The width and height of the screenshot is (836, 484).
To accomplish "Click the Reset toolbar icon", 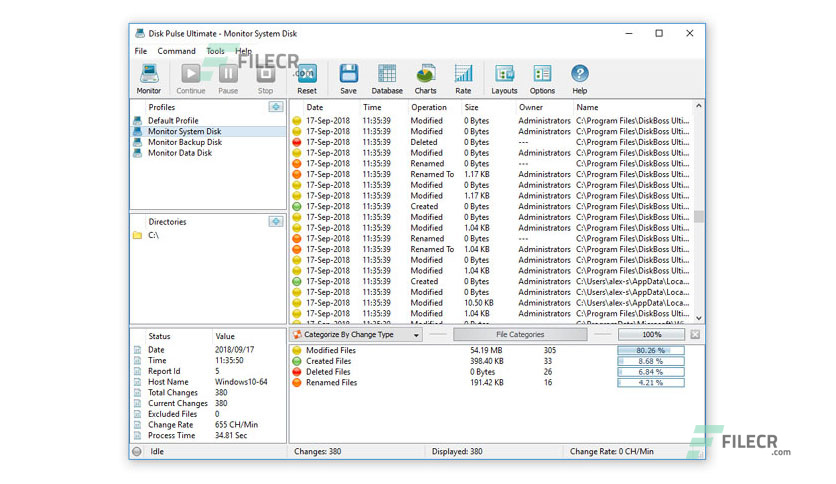I will coord(307,78).
